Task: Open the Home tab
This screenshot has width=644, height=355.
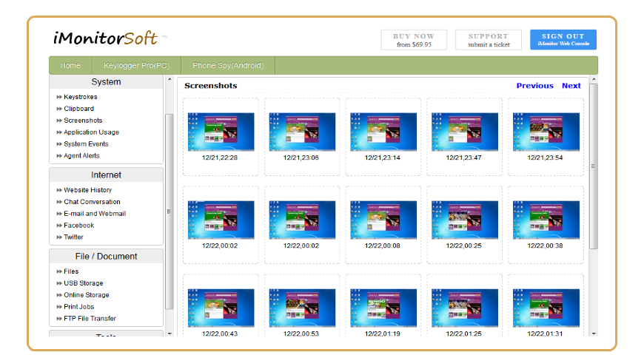Action: 70,65
